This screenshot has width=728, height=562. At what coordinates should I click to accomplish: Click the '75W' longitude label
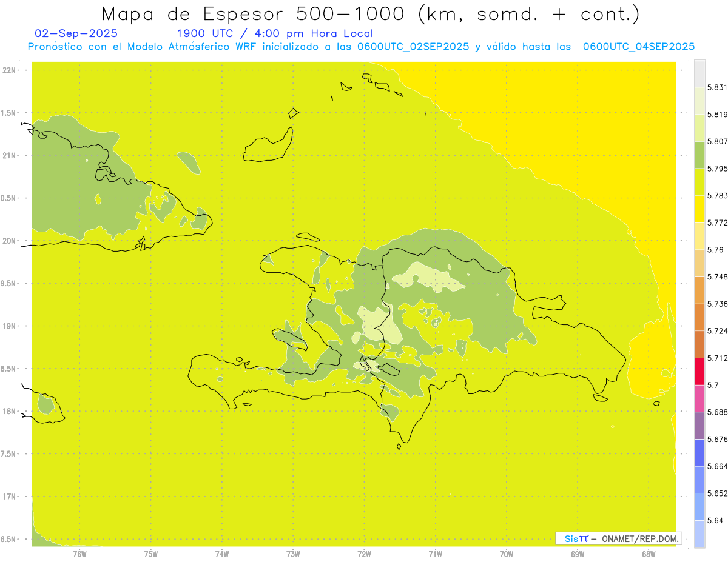click(151, 554)
